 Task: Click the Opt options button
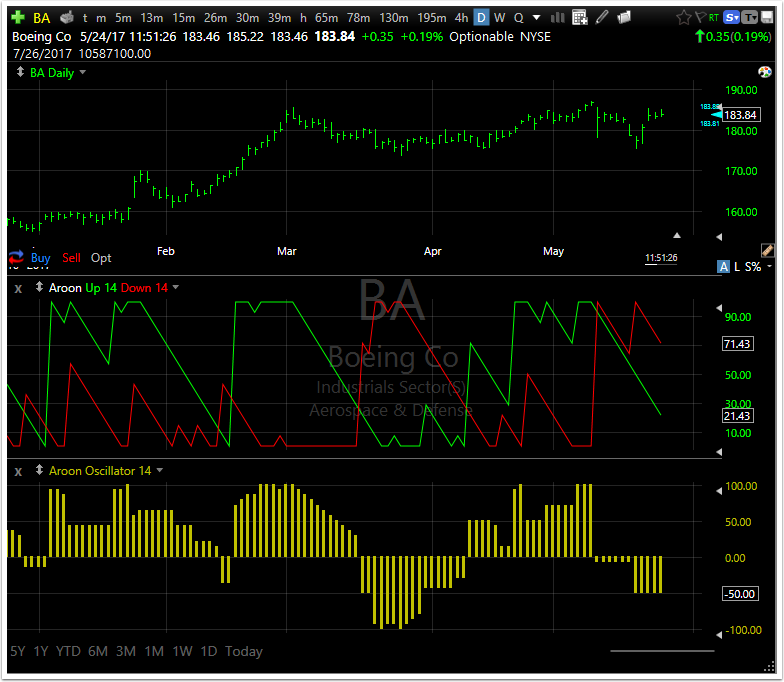101,258
